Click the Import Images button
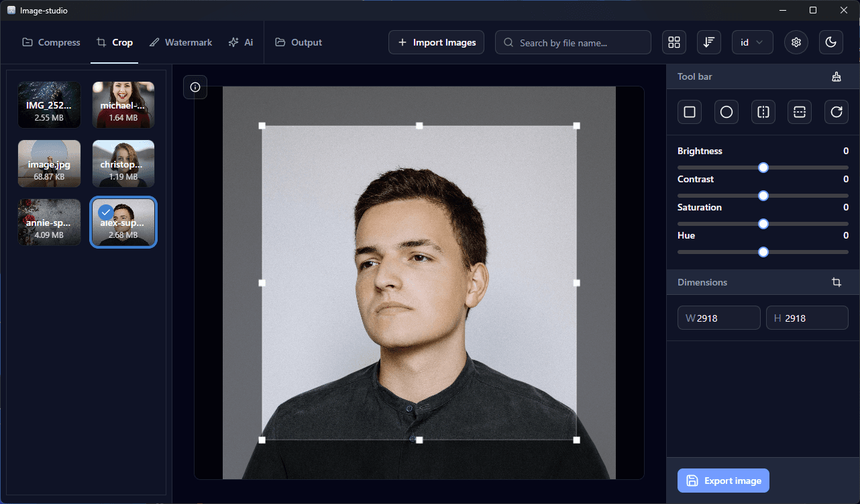Viewport: 860px width, 504px height. pyautogui.click(x=436, y=42)
